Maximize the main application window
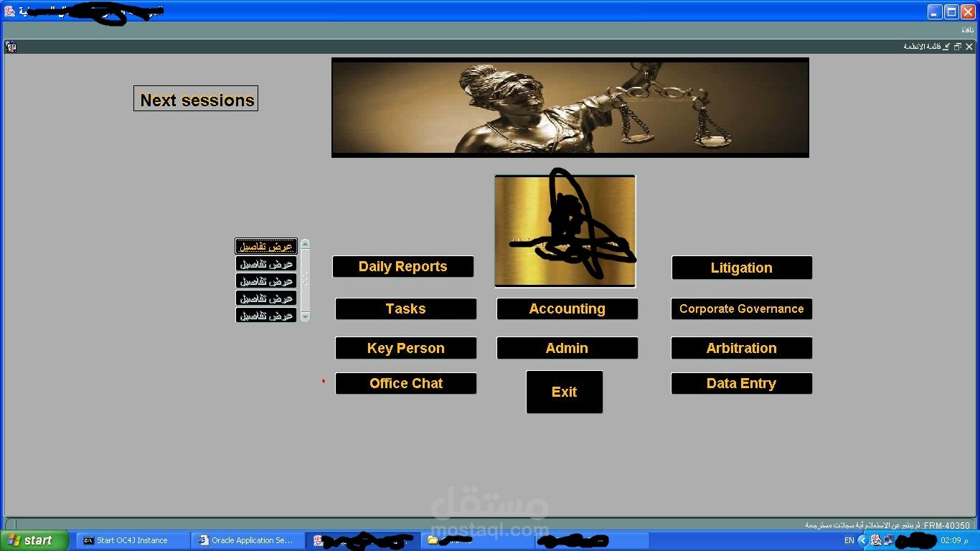 [x=951, y=11]
